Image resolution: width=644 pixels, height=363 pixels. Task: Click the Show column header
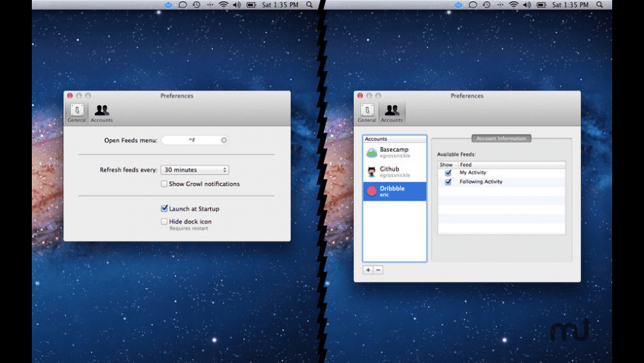(448, 164)
